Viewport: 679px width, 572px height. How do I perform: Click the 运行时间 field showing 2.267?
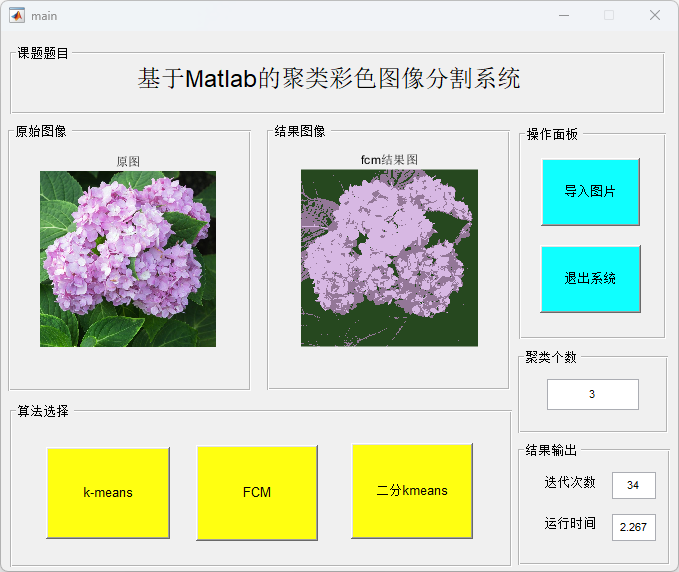[634, 527]
